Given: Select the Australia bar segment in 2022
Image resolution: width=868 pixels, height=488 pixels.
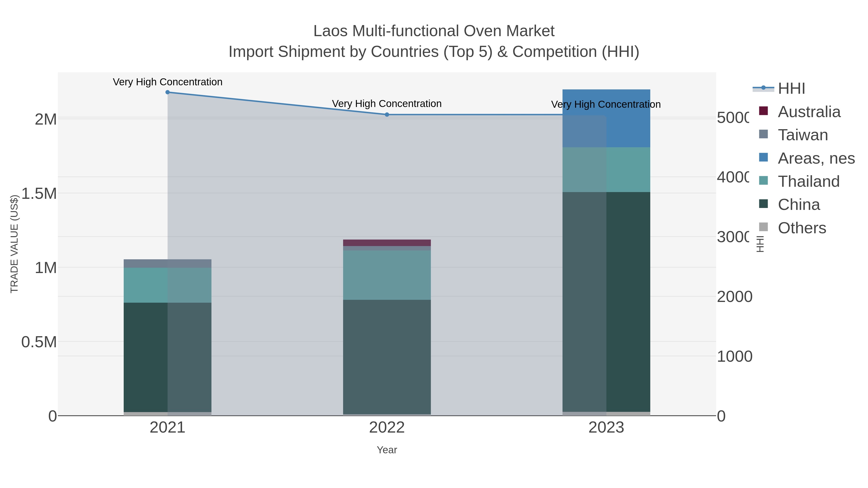Looking at the screenshot, I should point(387,243).
